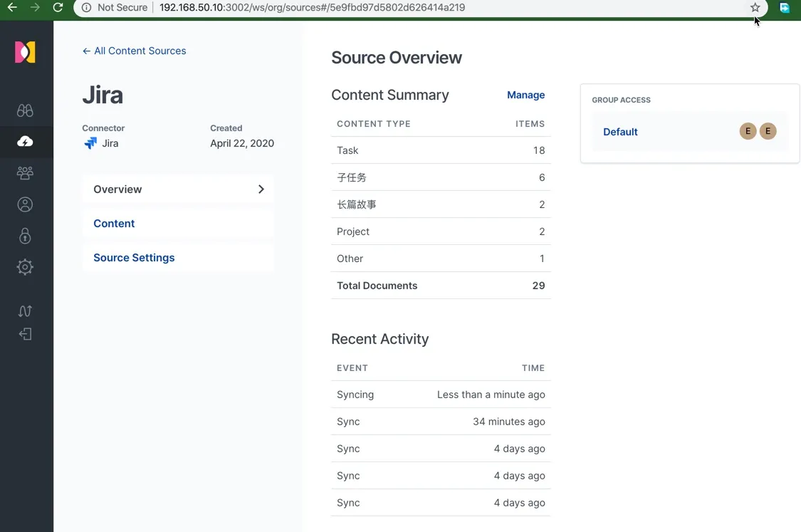Open the binoculars overview icon
Image resolution: width=801 pixels, height=532 pixels.
25,110
